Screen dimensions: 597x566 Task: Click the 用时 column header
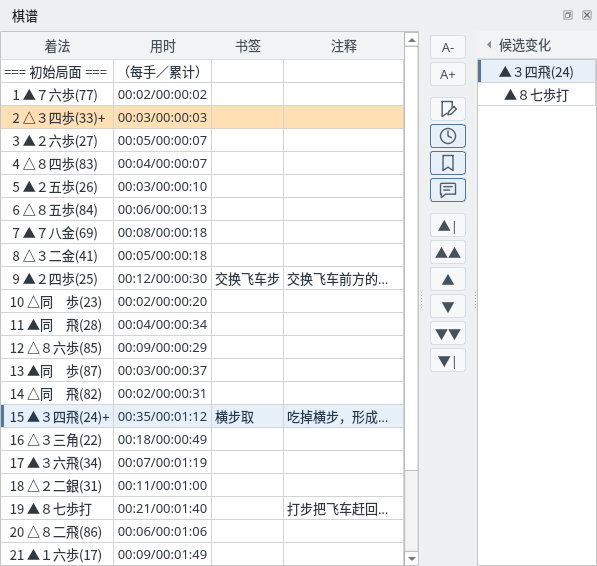(163, 46)
